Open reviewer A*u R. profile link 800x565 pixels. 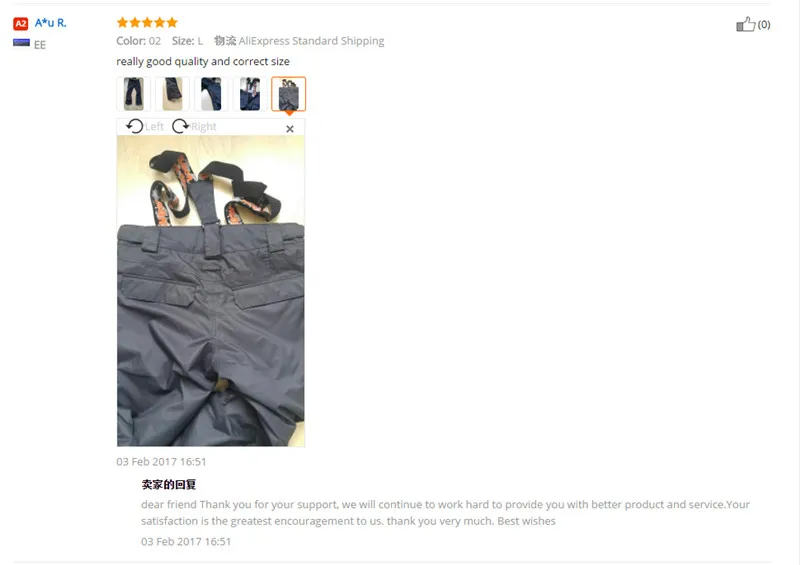[51, 23]
